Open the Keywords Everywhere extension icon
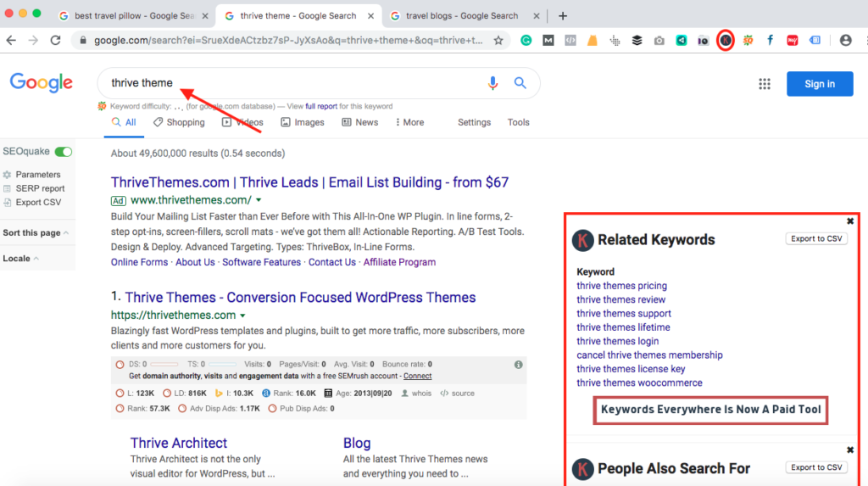The width and height of the screenshot is (868, 486). (x=726, y=40)
